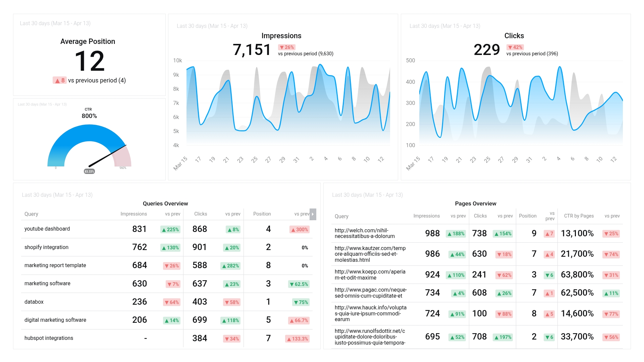644x362 pixels.
Task: Click the red 42% decline badge beside Clicks total
Action: [x=515, y=47]
